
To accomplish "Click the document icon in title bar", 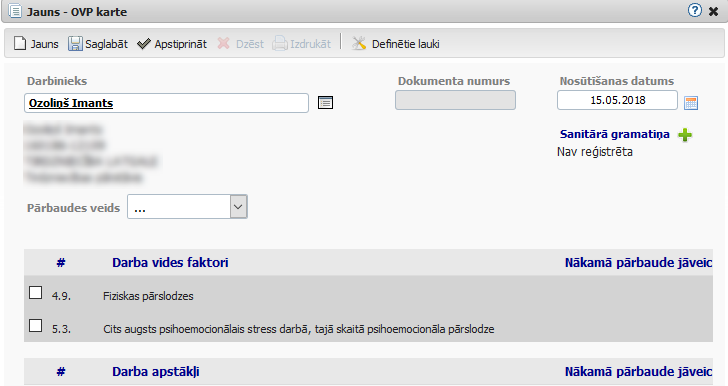I will click(x=15, y=11).
